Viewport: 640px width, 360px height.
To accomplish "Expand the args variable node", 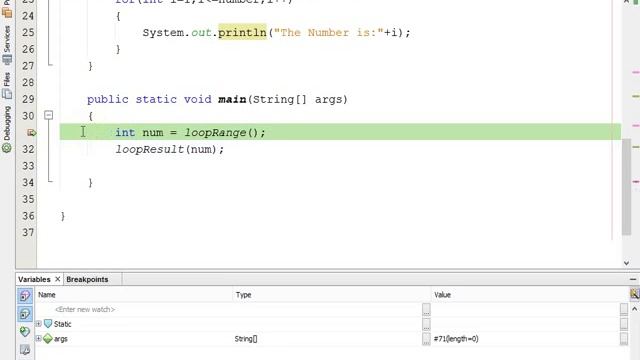I will 38,338.
